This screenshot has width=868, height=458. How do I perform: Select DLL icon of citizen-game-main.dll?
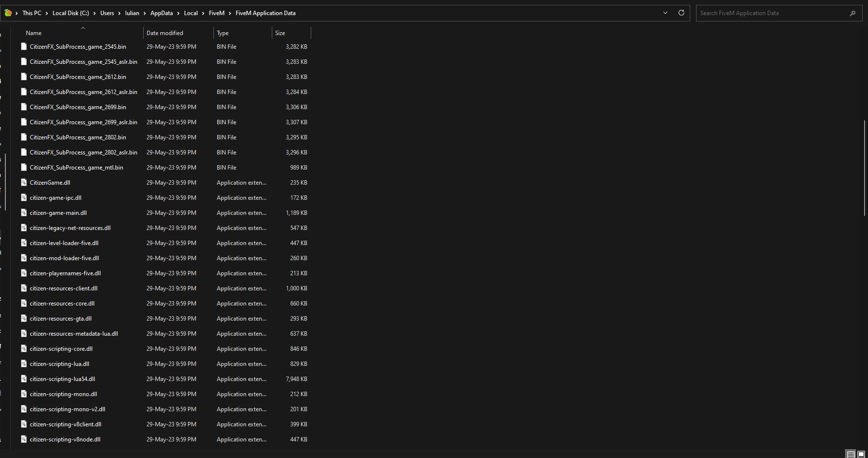point(24,213)
